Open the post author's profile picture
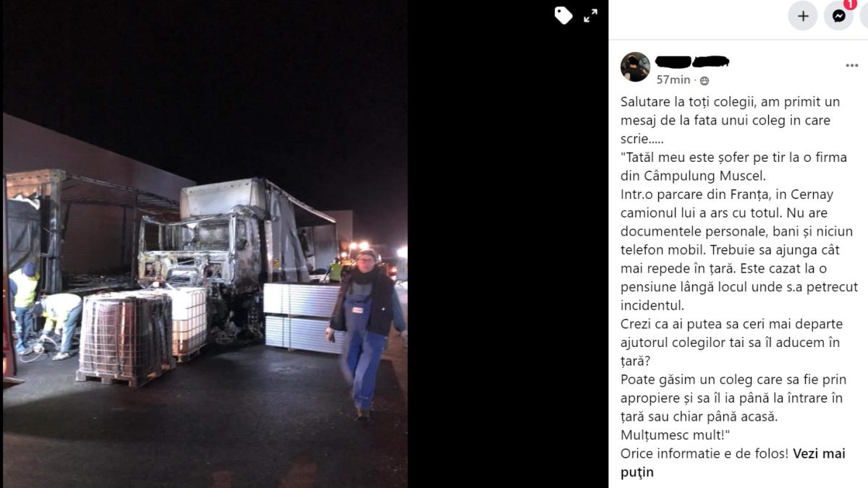 tap(635, 67)
